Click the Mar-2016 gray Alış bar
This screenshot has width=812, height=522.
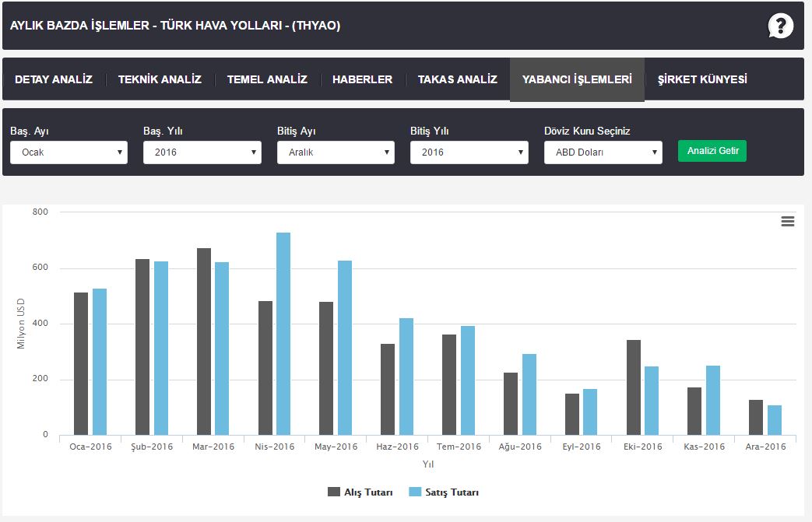pyautogui.click(x=204, y=342)
